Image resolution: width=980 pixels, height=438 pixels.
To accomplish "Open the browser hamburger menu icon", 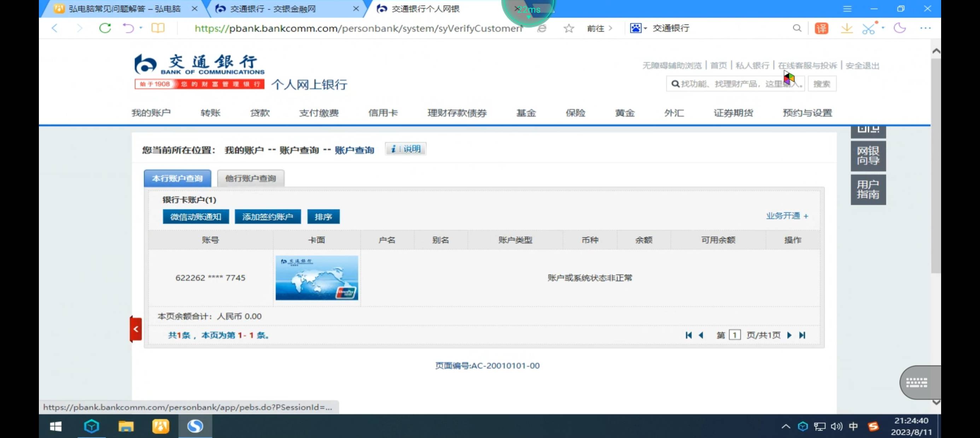I will pos(847,8).
